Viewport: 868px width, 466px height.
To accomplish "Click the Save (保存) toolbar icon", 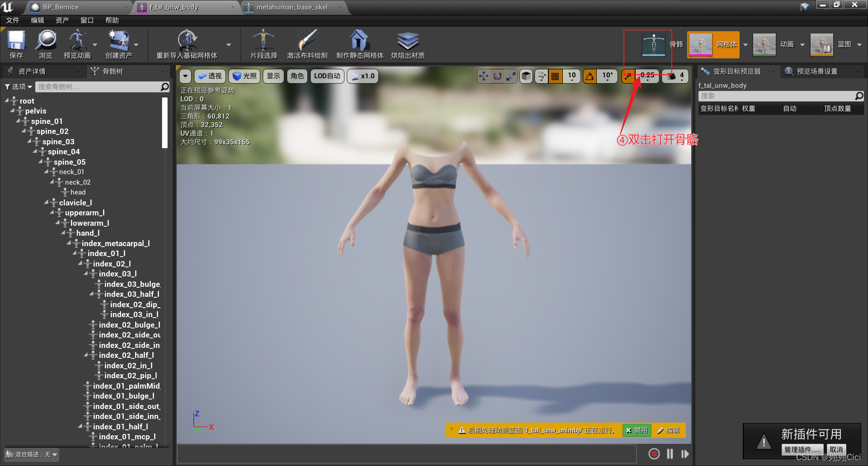I will click(x=16, y=44).
